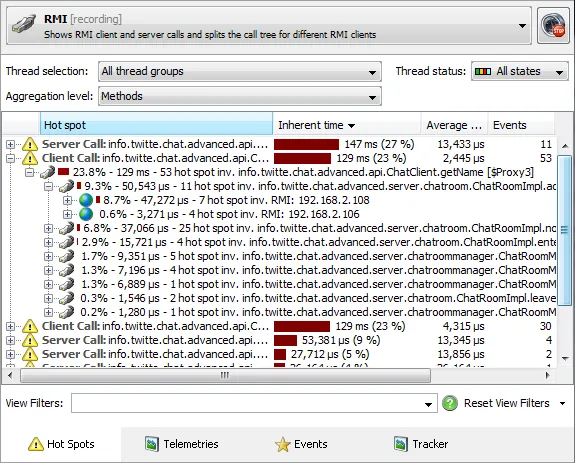Expand the Client Call 4,315 µs row
Image resolution: width=575 pixels, height=463 pixels.
pos(11,326)
